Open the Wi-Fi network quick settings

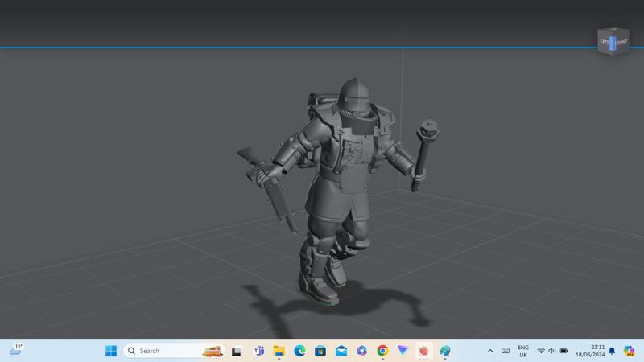tap(541, 351)
